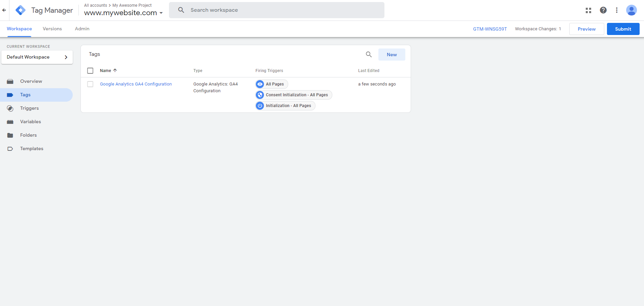Viewport: 644px width, 306px height.
Task: Open the three-dot more options menu
Action: pos(617,10)
